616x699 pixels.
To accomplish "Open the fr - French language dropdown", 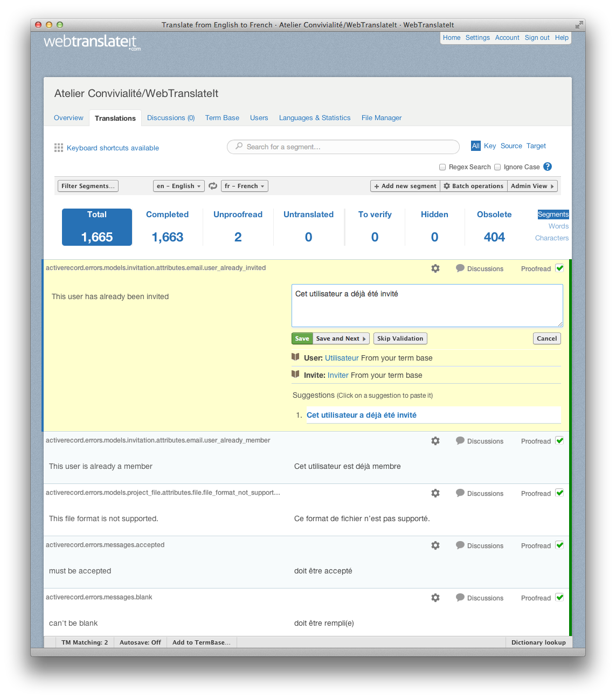I will pos(245,186).
